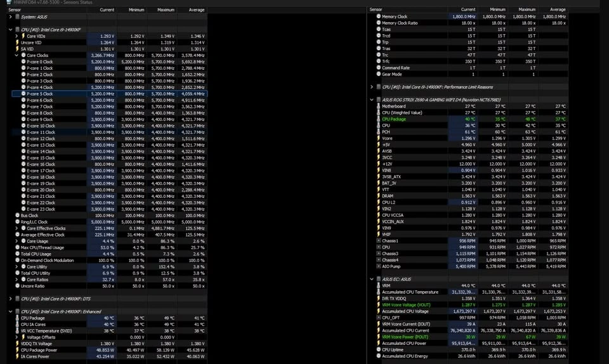Screen dimensions: 609x364
Task: Click the thermometer icon beside VRM sensor
Action: [379, 285]
